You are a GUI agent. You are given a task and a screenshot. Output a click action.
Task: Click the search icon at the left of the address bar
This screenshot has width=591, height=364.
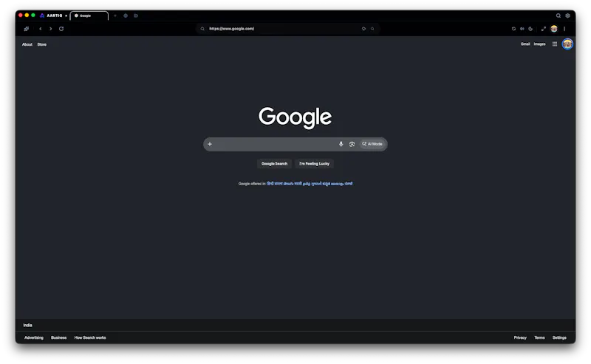(202, 29)
